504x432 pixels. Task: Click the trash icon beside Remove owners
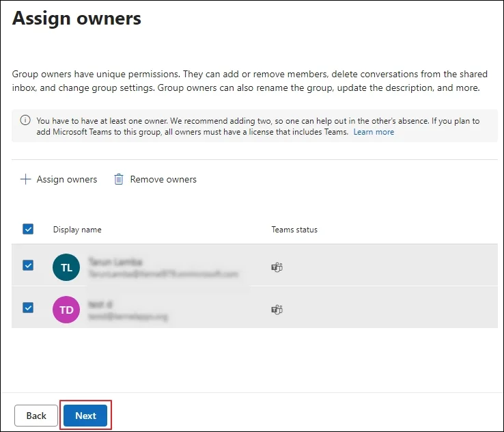point(119,179)
